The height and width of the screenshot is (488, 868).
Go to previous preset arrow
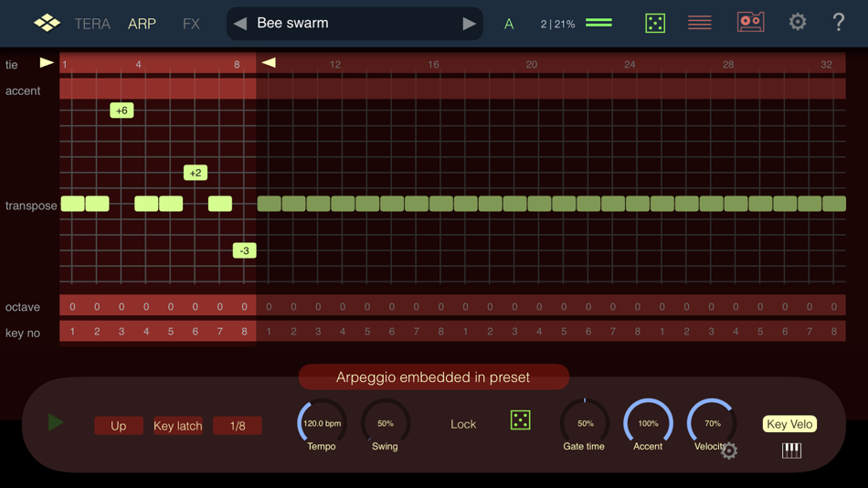pos(239,23)
